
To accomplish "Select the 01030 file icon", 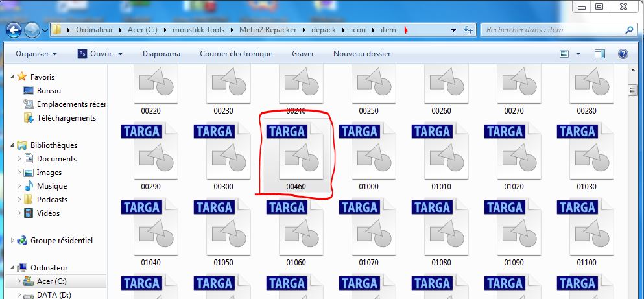I will (586, 152).
